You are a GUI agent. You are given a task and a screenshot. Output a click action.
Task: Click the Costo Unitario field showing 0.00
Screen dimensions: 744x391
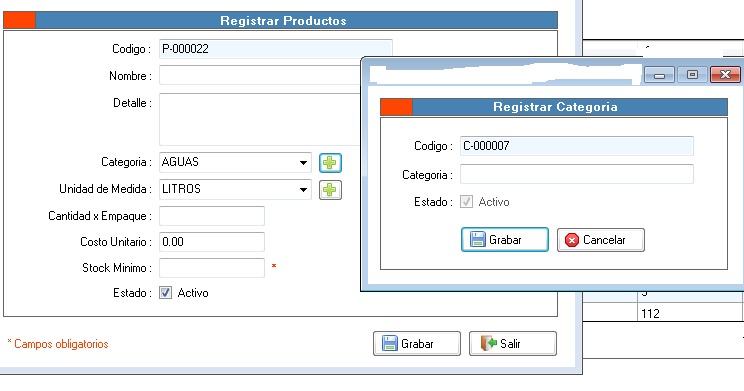tap(212, 242)
